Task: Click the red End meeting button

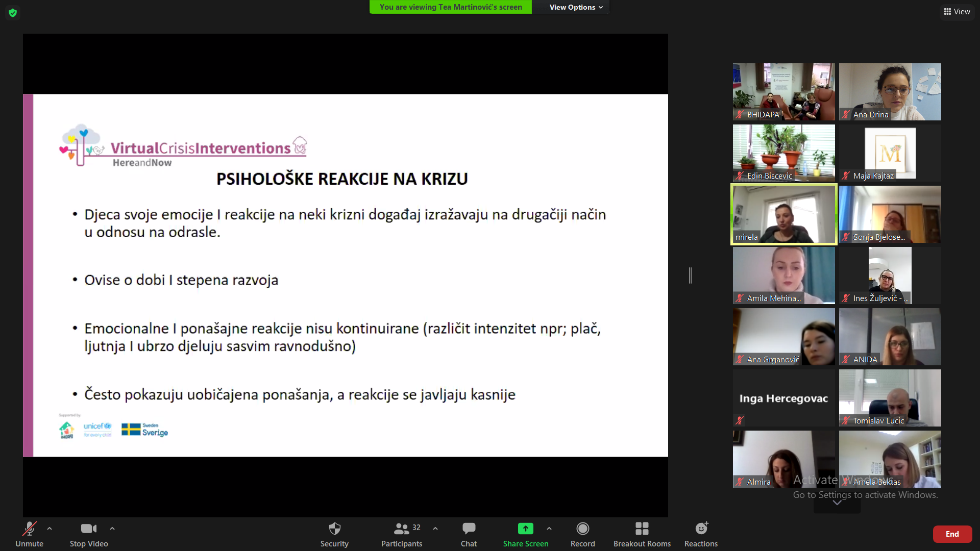Action: (x=952, y=534)
